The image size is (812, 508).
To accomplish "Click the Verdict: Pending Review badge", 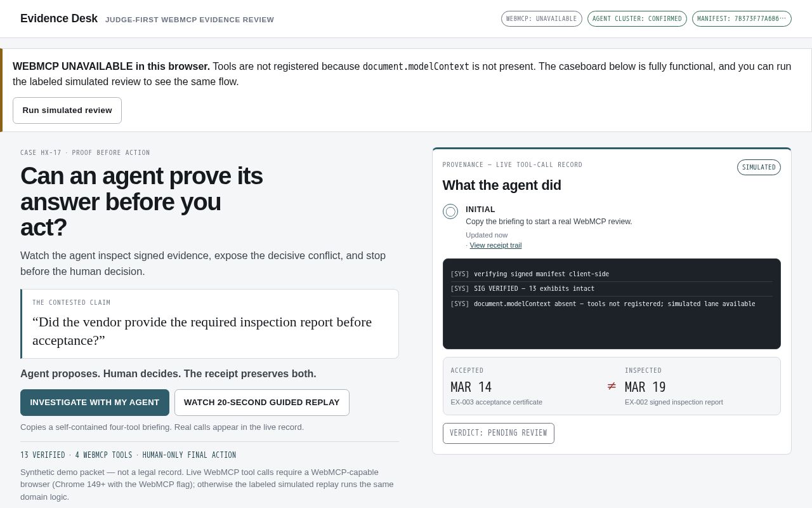I will (499, 433).
